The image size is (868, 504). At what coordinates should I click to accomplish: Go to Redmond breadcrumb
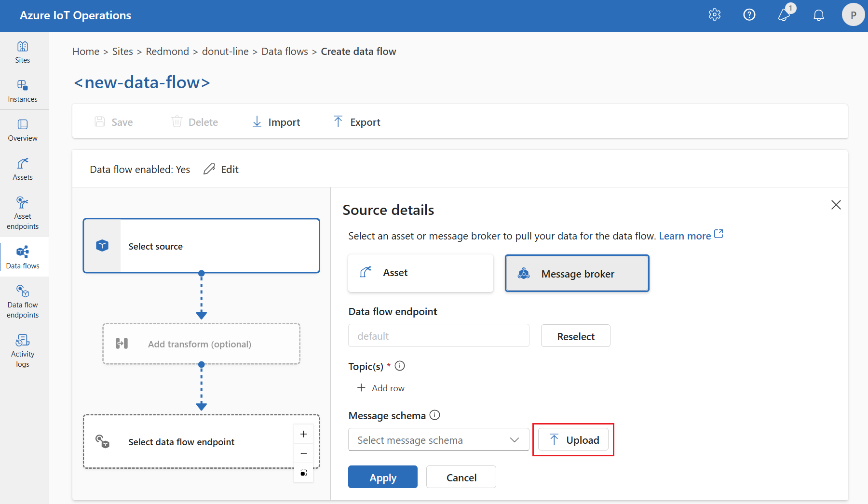tap(167, 51)
